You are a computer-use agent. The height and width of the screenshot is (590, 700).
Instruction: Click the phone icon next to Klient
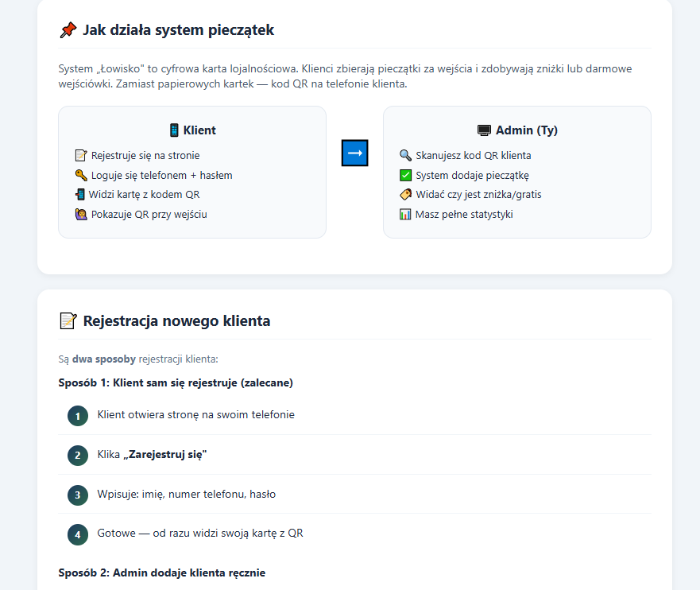click(x=174, y=130)
